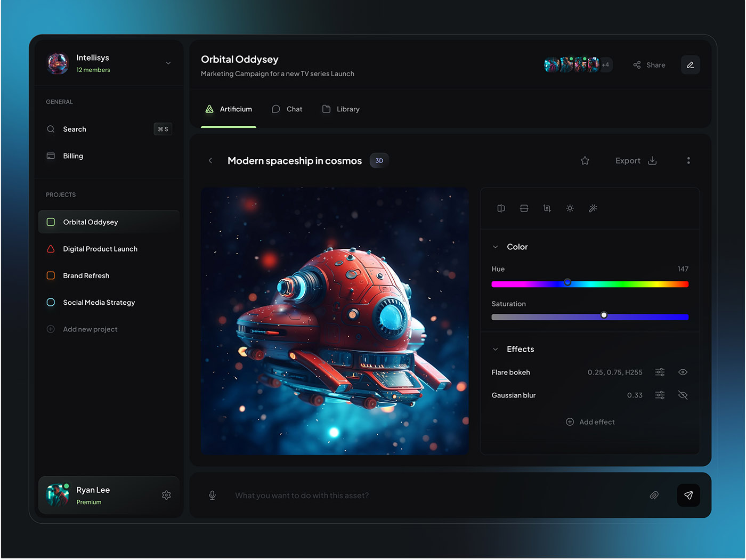Click the edit pencil button beside Share

tap(690, 65)
